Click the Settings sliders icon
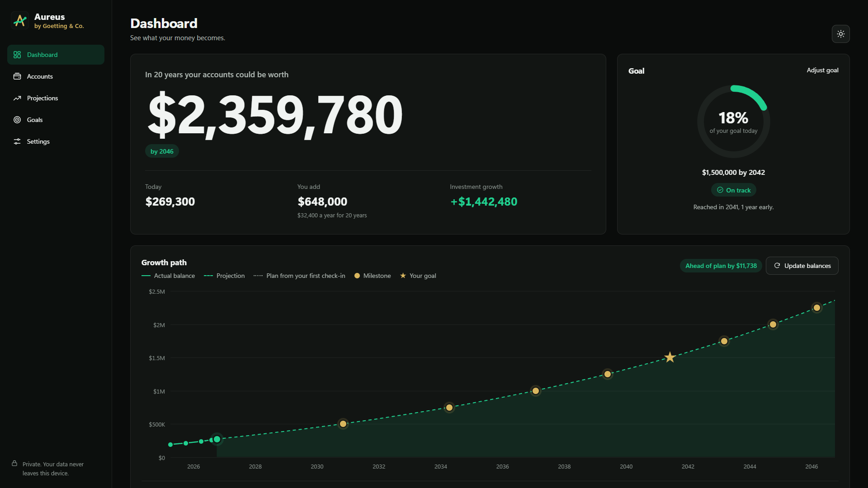This screenshot has height=488, width=868. 17,141
